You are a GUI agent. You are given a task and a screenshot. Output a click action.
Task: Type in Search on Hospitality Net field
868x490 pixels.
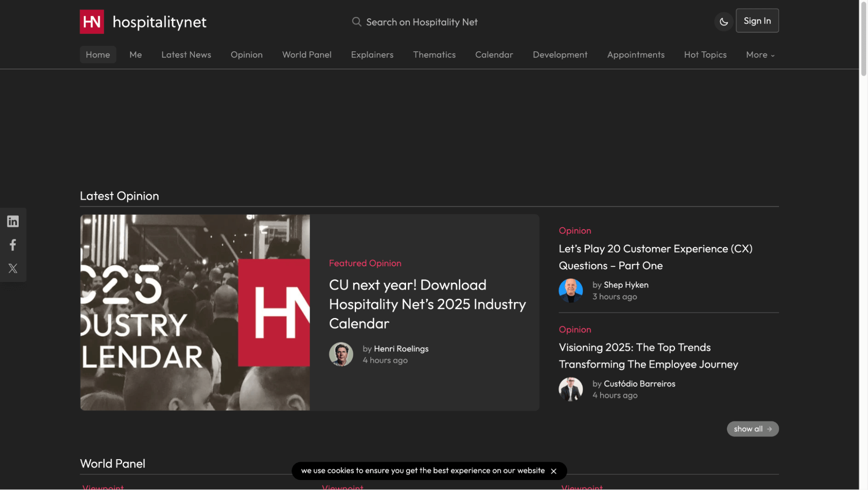point(422,22)
